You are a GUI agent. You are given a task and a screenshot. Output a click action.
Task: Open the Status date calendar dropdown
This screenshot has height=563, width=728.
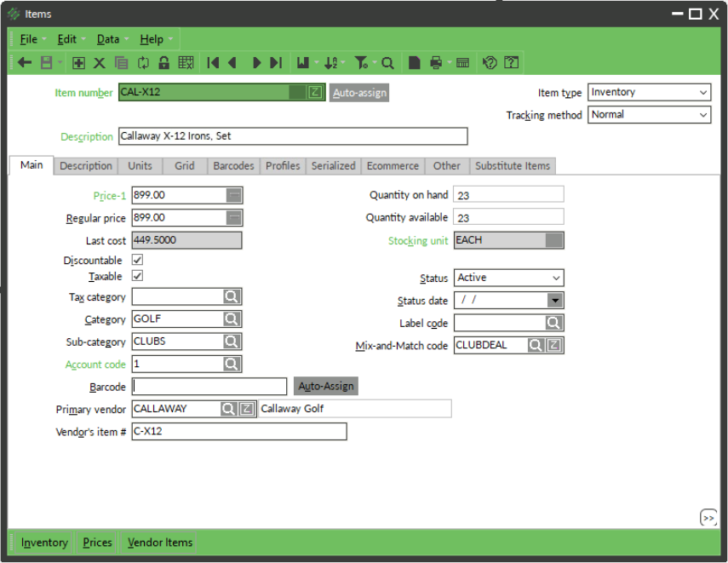click(x=555, y=301)
